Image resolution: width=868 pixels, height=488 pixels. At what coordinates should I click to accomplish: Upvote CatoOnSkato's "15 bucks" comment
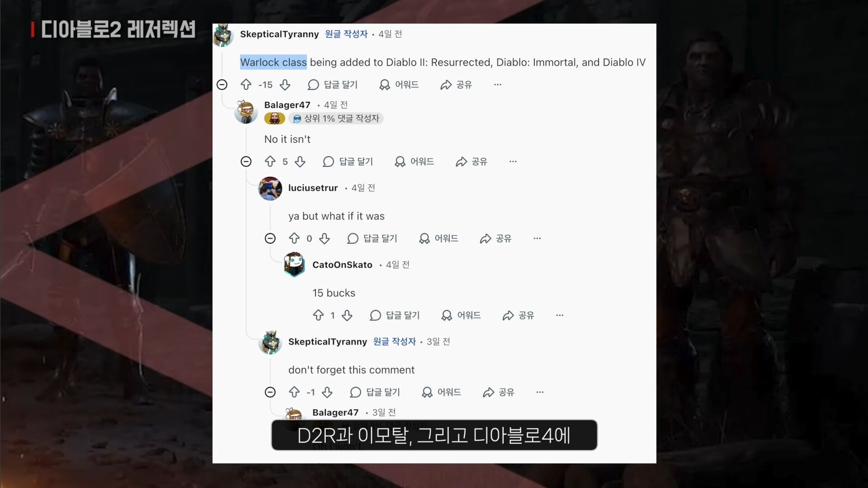(x=318, y=315)
